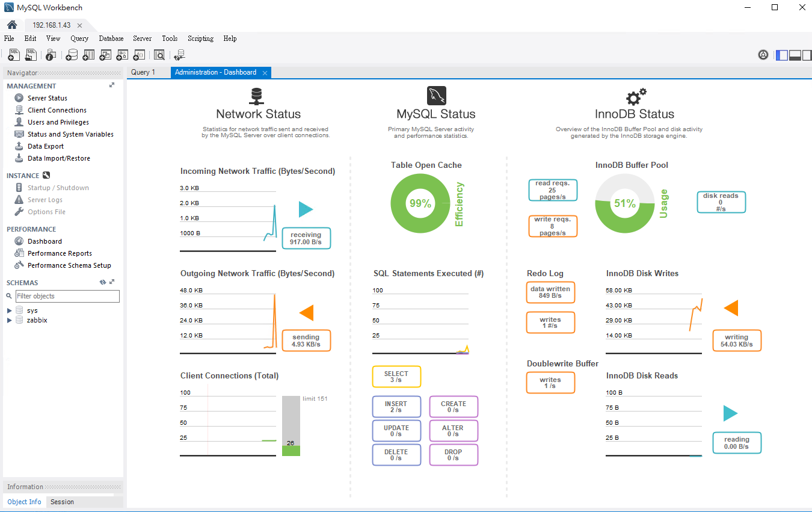The height and width of the screenshot is (512, 812).
Task: Switch to the Object Info tab
Action: 25,502
